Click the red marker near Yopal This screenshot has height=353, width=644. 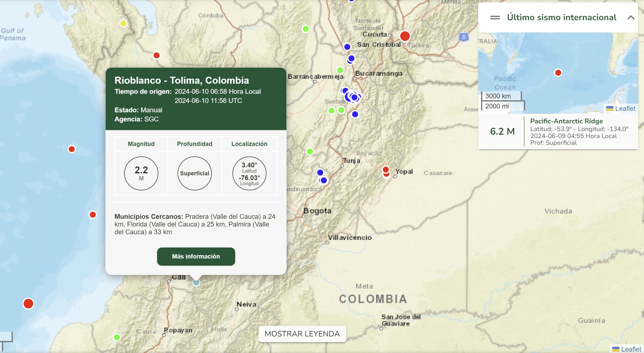coord(386,170)
